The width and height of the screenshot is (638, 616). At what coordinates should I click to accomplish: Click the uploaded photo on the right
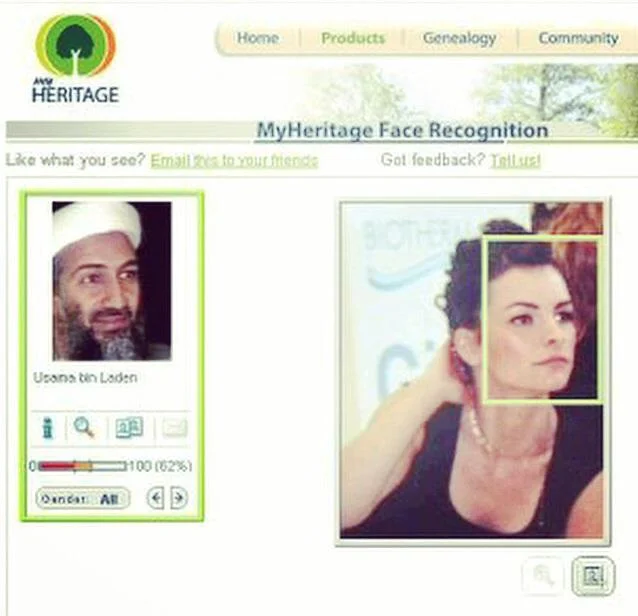tap(472, 370)
